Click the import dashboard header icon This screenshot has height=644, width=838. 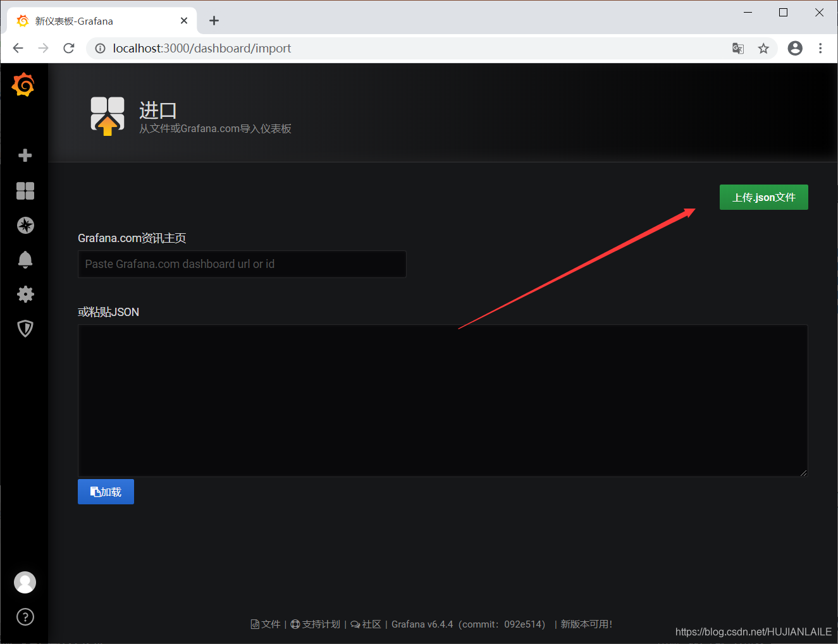pyautogui.click(x=108, y=116)
